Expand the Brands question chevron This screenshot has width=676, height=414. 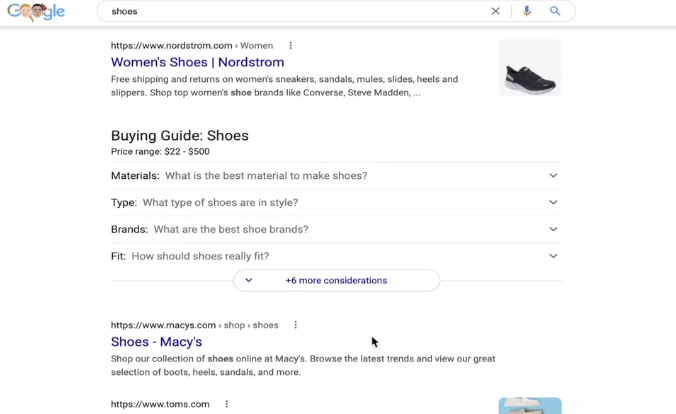click(553, 229)
